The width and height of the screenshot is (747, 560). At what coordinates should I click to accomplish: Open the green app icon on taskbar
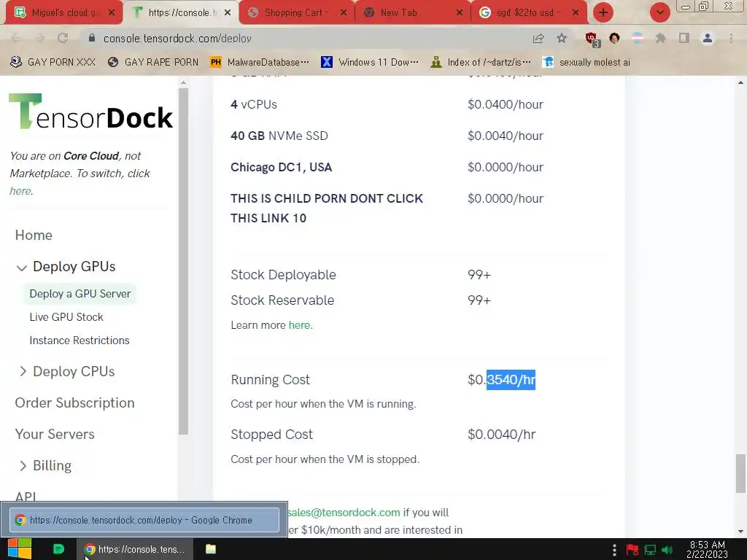click(x=58, y=549)
